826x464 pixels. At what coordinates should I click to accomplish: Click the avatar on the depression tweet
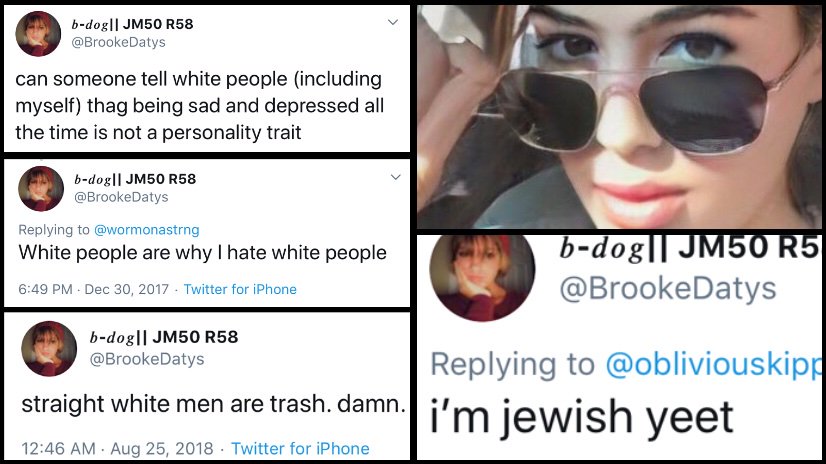click(x=38, y=34)
